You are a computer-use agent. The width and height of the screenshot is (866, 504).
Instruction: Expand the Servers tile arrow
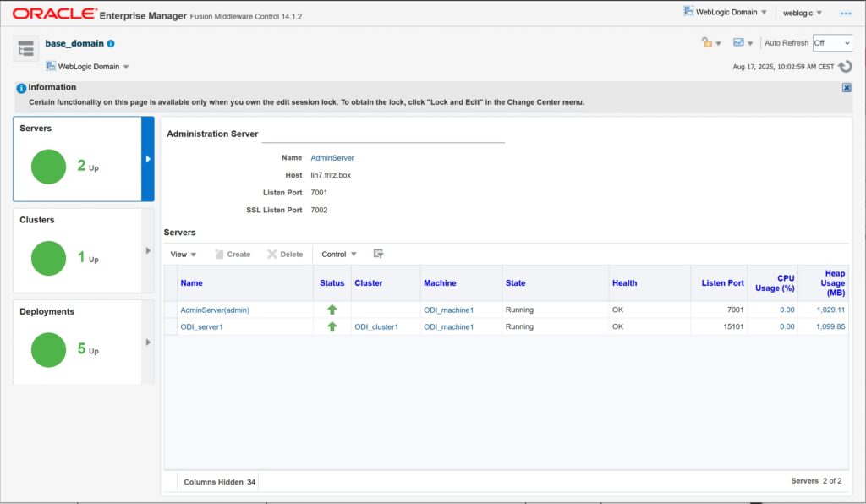pyautogui.click(x=148, y=159)
